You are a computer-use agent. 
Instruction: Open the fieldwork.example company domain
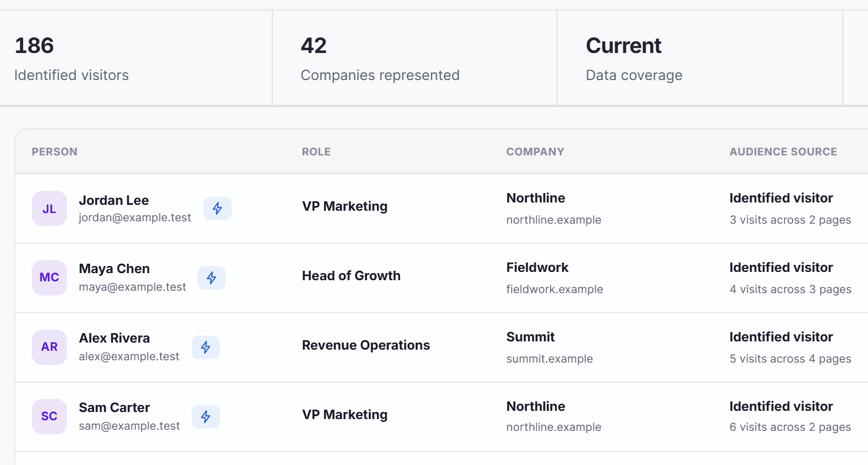click(555, 290)
